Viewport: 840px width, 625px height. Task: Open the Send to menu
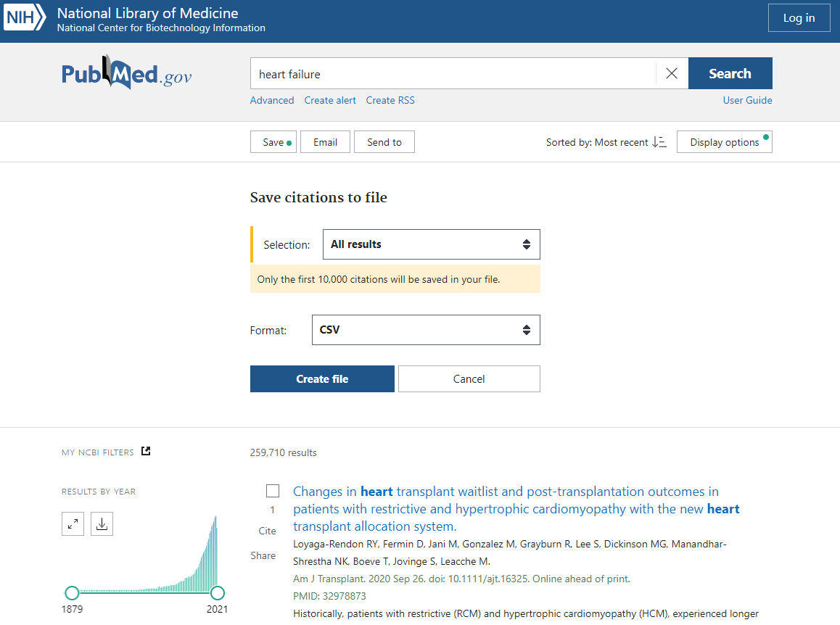[x=384, y=142]
